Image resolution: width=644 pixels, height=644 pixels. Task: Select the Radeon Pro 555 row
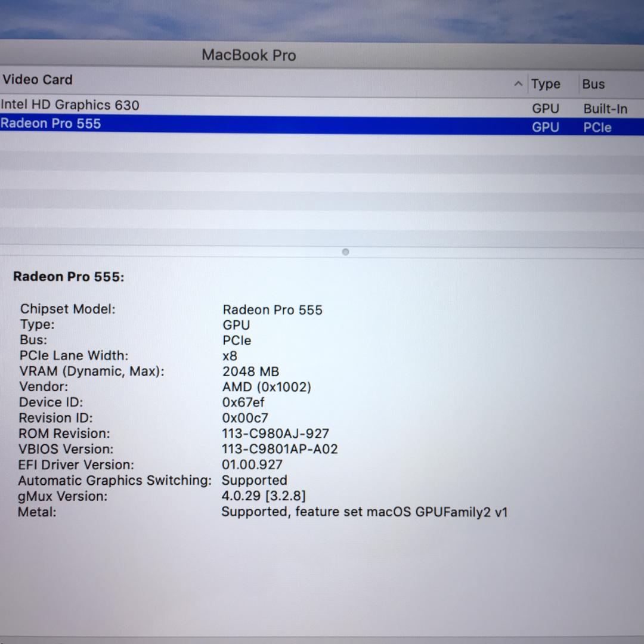[322, 125]
